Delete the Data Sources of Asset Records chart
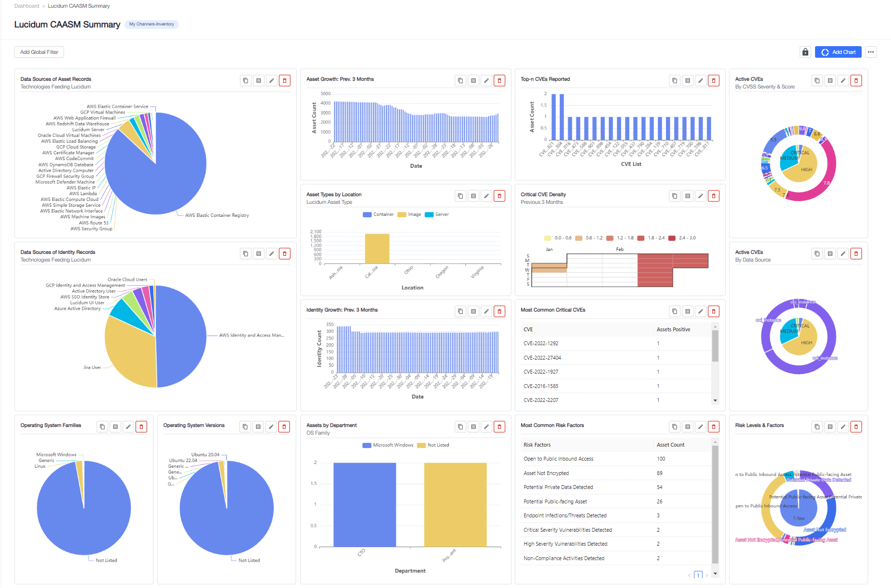This screenshot has height=588, width=891. 285,81
